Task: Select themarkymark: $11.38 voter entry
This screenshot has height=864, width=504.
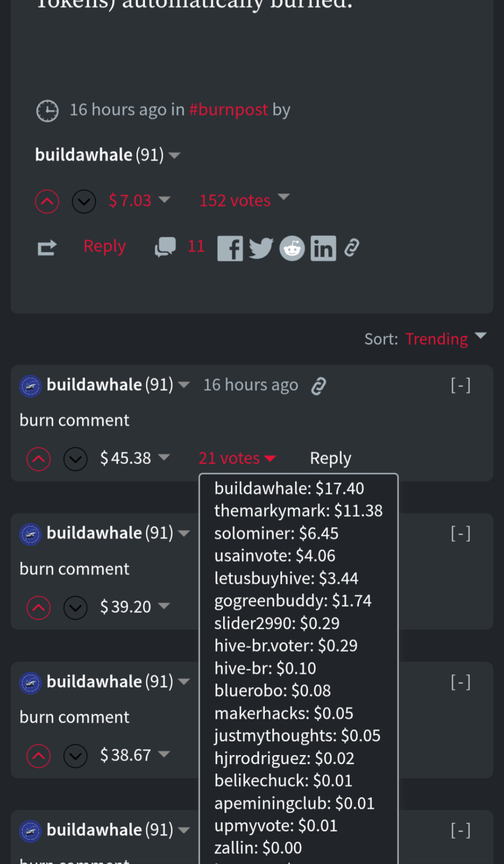Action: 298,510
